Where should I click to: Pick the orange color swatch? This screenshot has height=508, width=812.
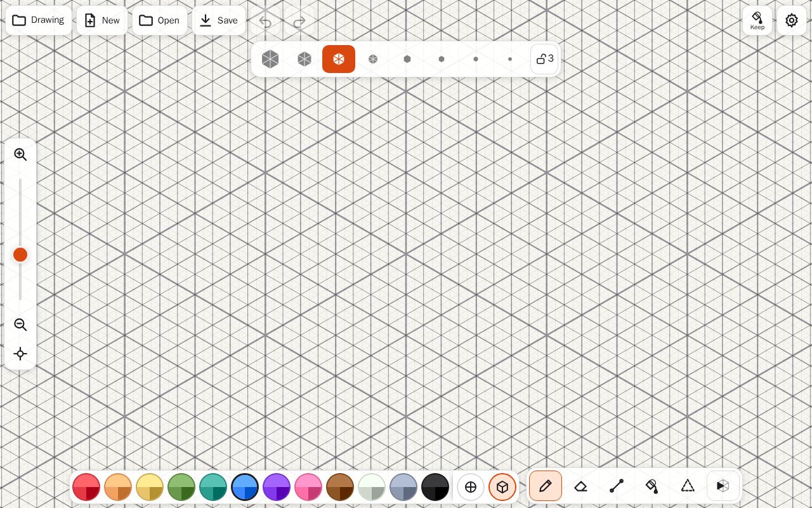[x=118, y=487]
